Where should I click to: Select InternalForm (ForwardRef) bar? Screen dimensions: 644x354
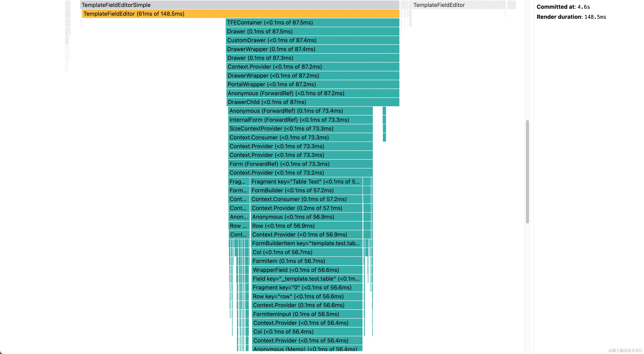pyautogui.click(x=300, y=120)
